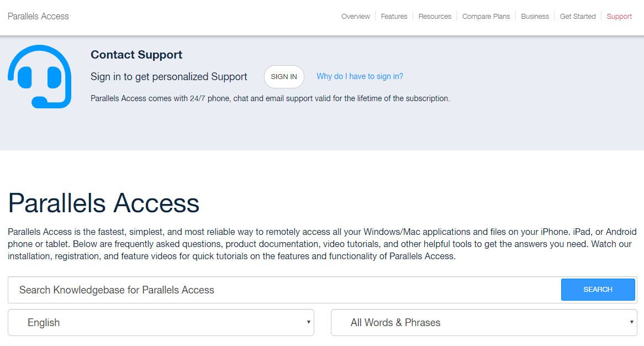Click the Parallels Access logo
Image resolution: width=644 pixels, height=346 pixels.
pyautogui.click(x=38, y=16)
